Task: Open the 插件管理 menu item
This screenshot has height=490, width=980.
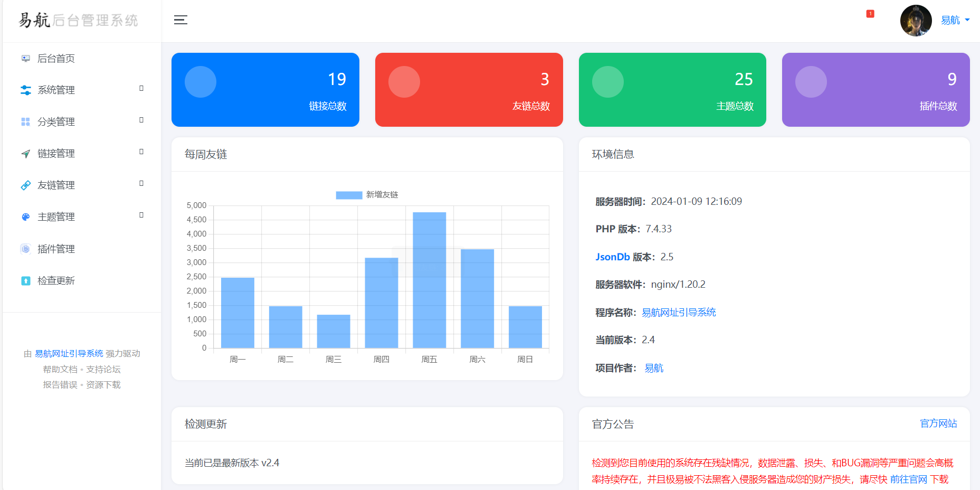Action: (x=56, y=249)
